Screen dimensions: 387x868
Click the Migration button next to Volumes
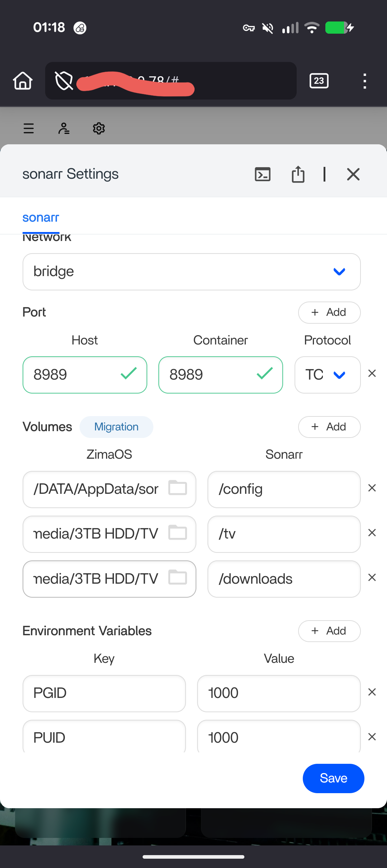pyautogui.click(x=116, y=427)
